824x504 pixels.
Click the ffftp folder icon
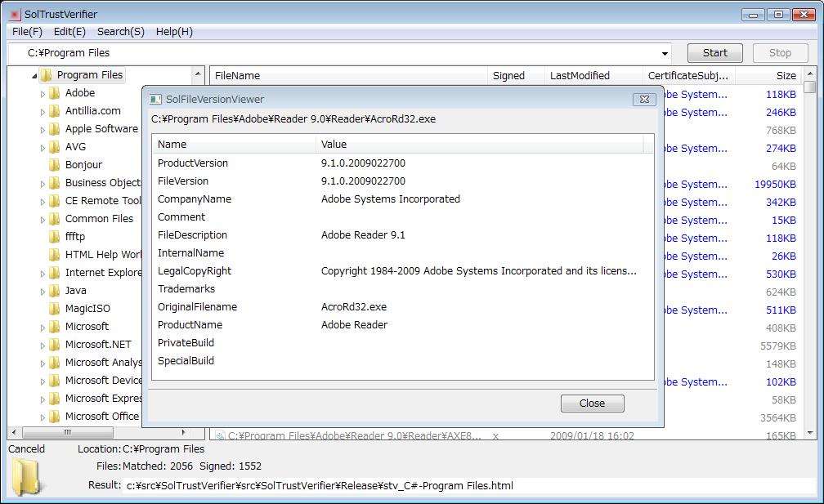pyautogui.click(x=55, y=237)
